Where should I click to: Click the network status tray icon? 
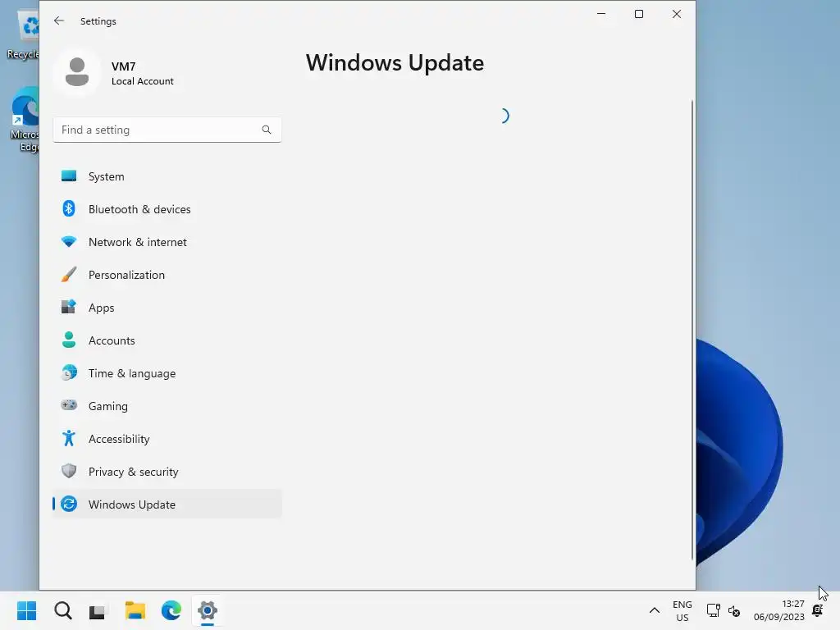[x=713, y=610]
